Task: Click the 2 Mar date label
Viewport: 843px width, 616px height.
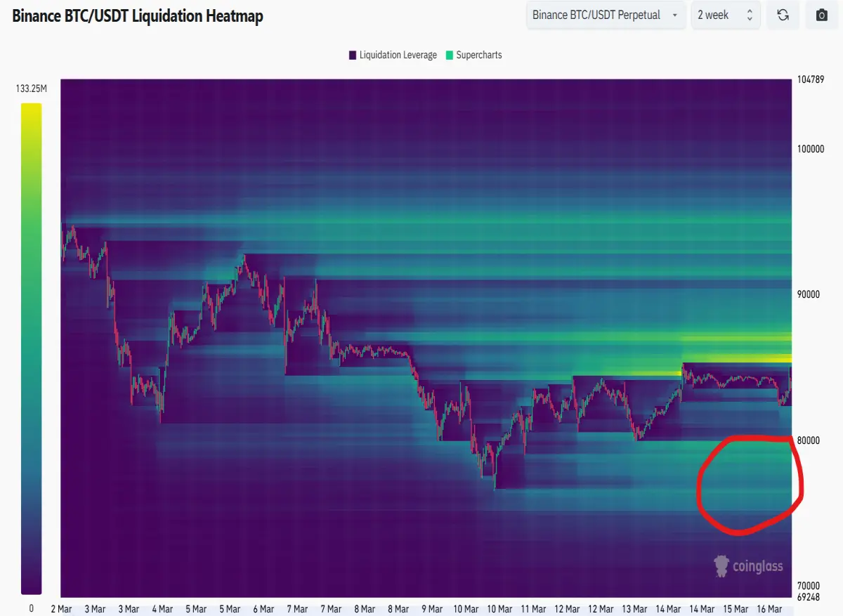Action: pyautogui.click(x=60, y=609)
